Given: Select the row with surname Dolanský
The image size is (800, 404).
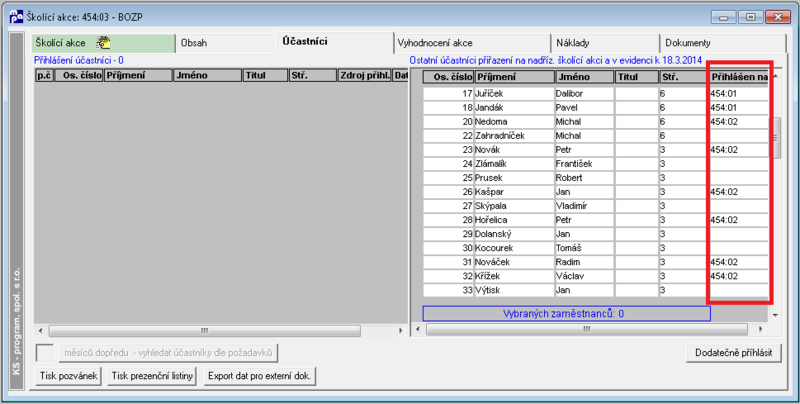Looking at the screenshot, I should pyautogui.click(x=595, y=234).
